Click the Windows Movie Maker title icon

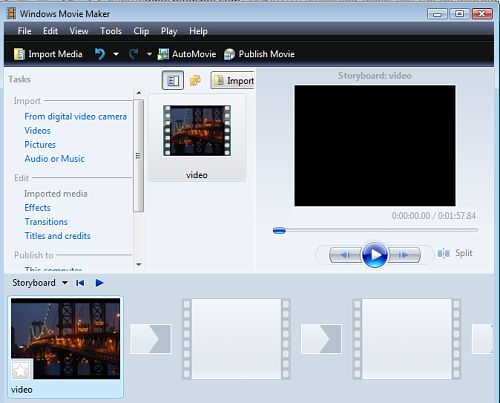point(11,14)
